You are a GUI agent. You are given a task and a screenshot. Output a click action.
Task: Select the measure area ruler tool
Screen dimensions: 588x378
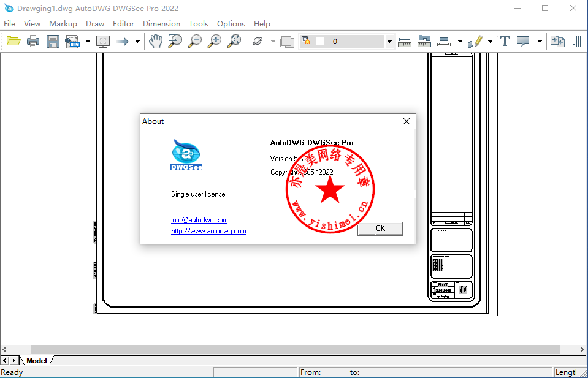(x=424, y=41)
